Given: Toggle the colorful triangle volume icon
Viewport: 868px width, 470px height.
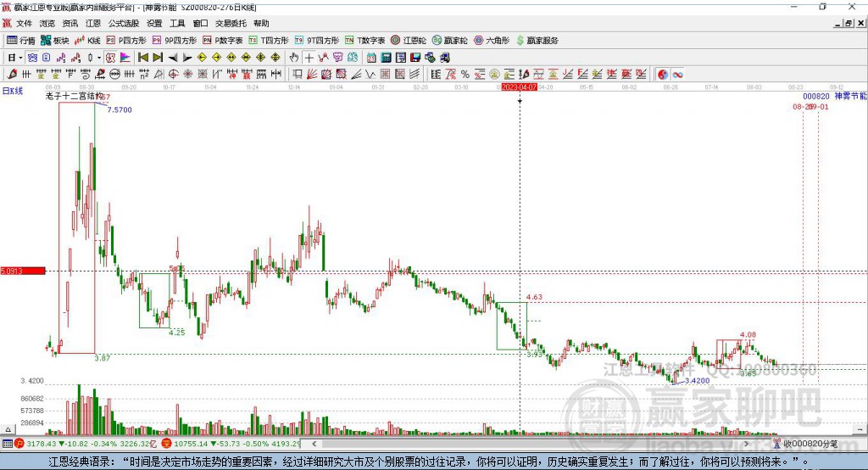Looking at the screenshot, I should coord(125,58).
